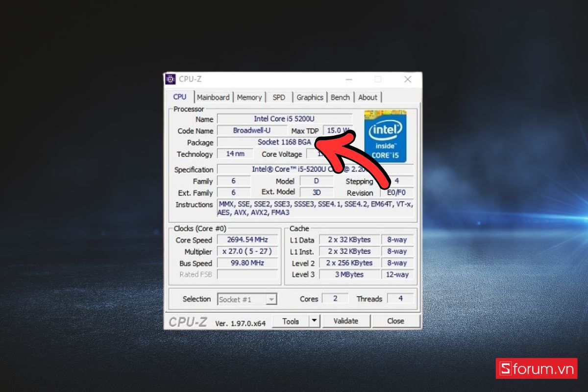Click the Level 3 '12-way' value
This screenshot has height=392, width=588.
(397, 274)
